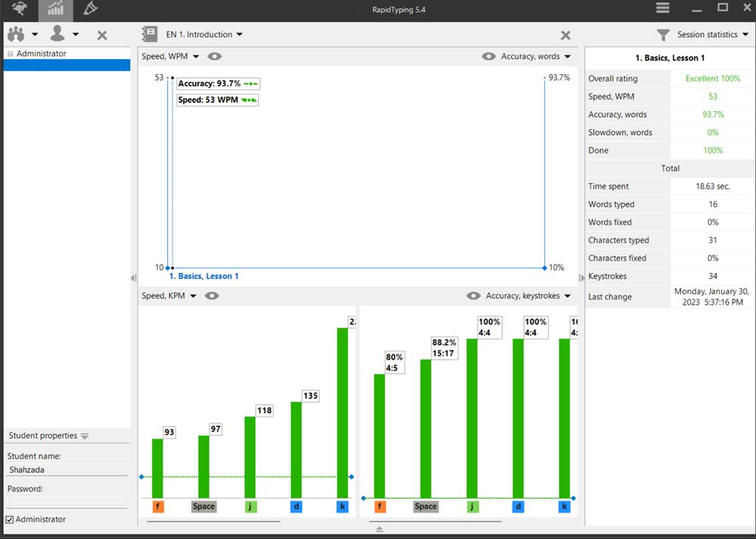
Task: Collapse the right statistics panel splitter arrow
Action: (581, 277)
